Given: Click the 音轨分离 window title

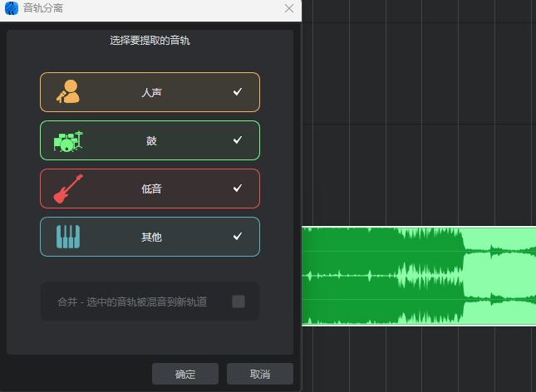Looking at the screenshot, I should tap(43, 8).
